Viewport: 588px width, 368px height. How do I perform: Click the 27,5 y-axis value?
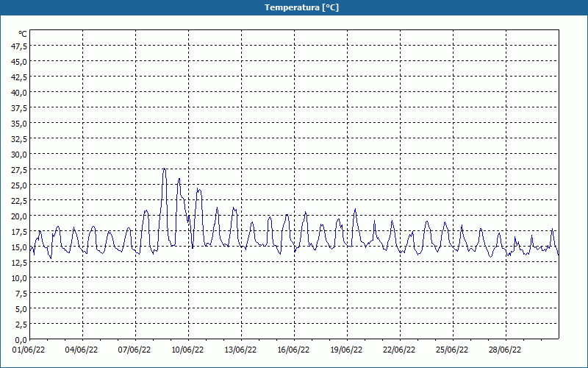(19, 170)
